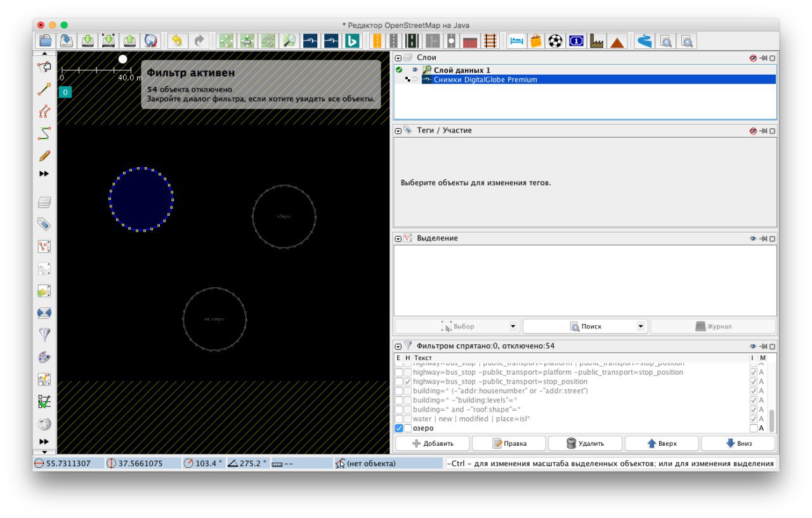
Task: Unpin the Слои panel with pin icon
Action: click(x=763, y=58)
